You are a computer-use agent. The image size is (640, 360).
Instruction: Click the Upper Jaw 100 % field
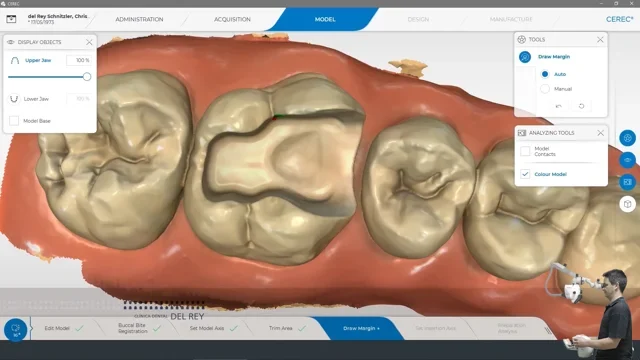click(79, 60)
